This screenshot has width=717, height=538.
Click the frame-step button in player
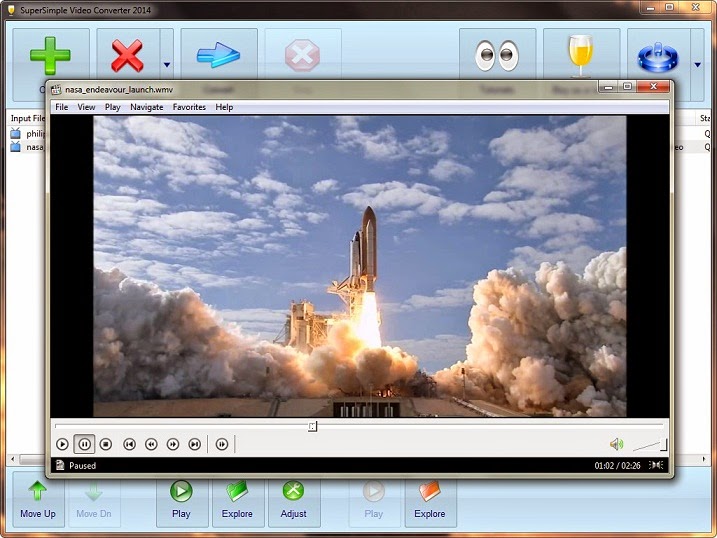pos(222,444)
